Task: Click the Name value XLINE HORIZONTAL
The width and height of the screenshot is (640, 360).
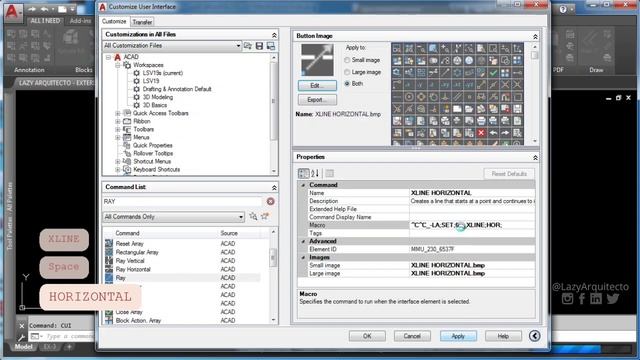Action: coord(441,193)
